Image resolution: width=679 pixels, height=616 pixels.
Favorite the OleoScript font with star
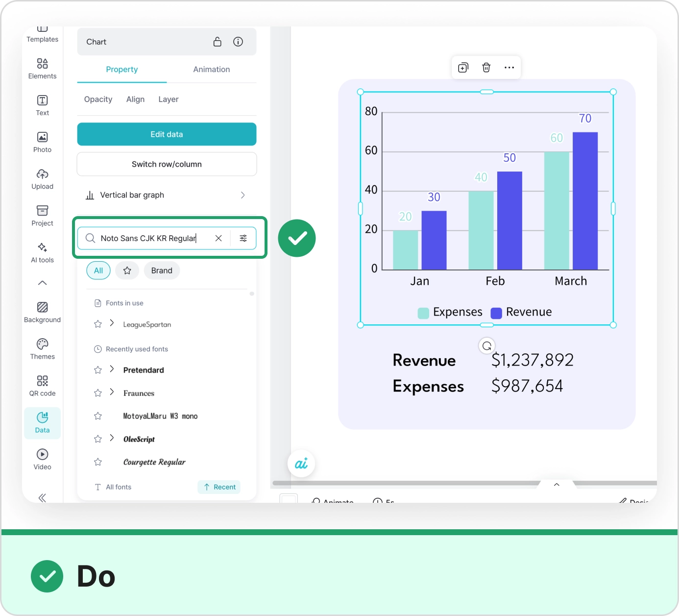click(x=98, y=439)
